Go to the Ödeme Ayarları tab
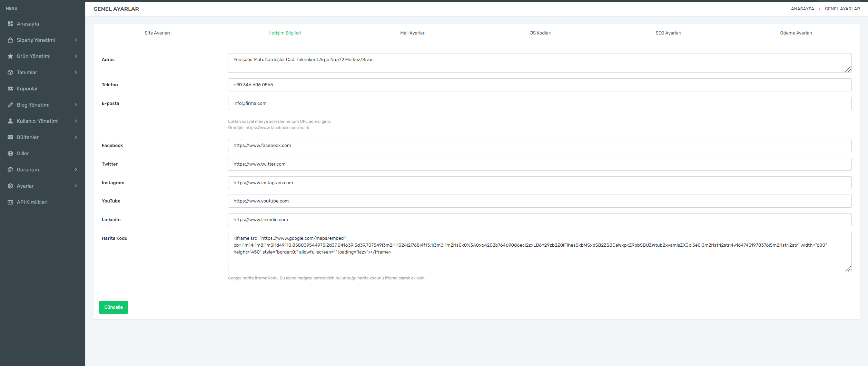Image resolution: width=868 pixels, height=366 pixels. pos(796,33)
